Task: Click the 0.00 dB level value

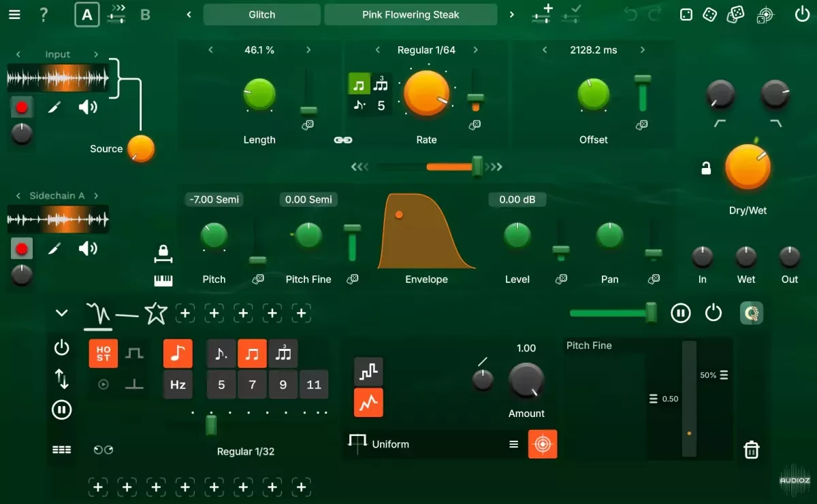Action: point(517,199)
